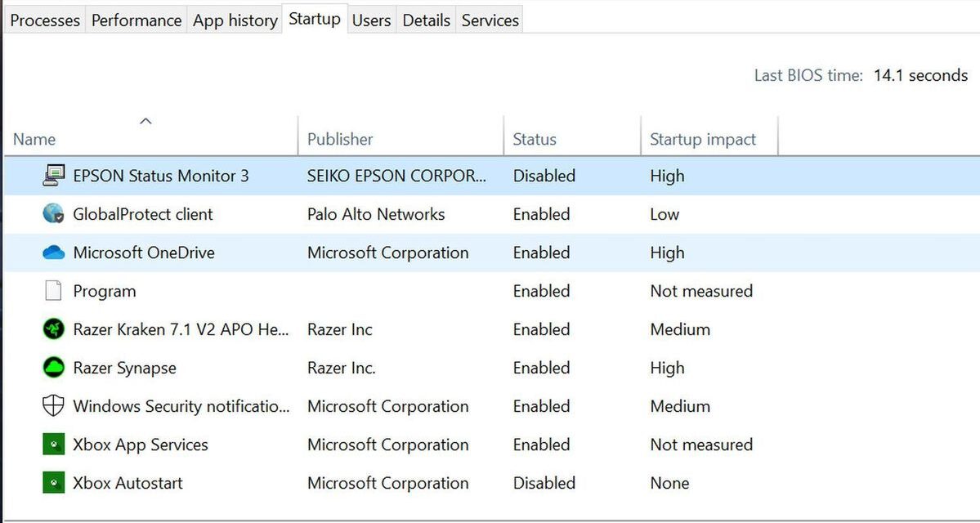The height and width of the screenshot is (523, 980).
Task: Open the Performance tab
Action: tap(136, 20)
